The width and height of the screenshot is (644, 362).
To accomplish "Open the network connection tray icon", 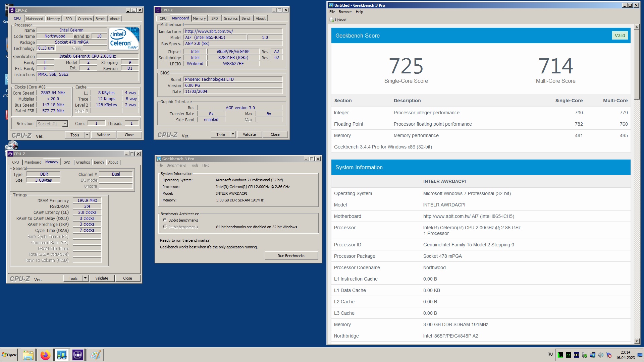I will (593, 355).
